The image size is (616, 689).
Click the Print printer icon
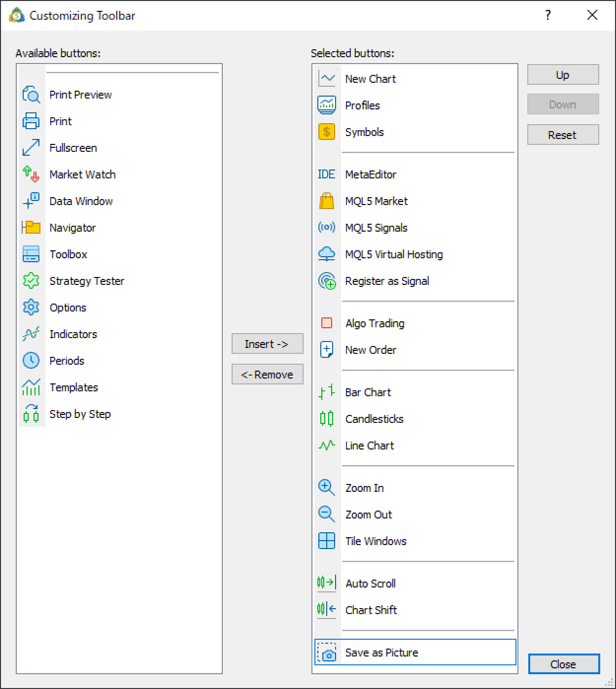click(x=31, y=121)
